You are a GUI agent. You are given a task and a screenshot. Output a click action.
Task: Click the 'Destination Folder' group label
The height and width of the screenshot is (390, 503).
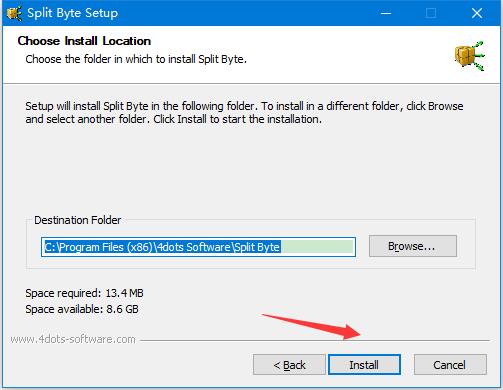(x=78, y=220)
